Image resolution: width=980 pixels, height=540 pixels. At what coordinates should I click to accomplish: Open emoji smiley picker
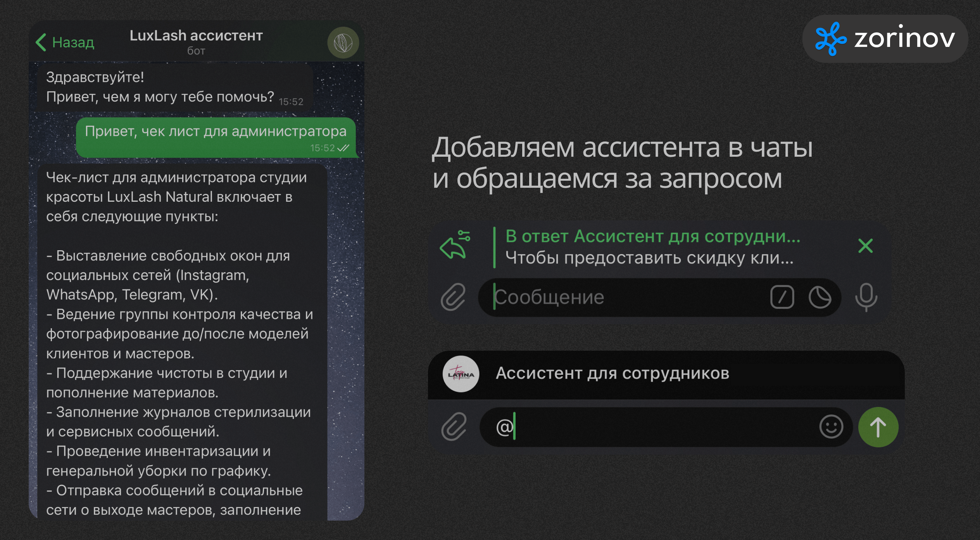831,427
